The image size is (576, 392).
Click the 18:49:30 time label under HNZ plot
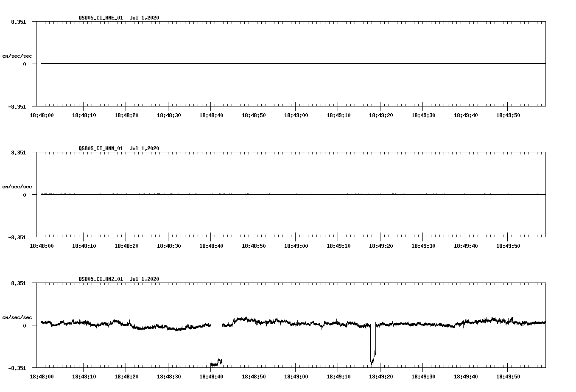pos(423,377)
